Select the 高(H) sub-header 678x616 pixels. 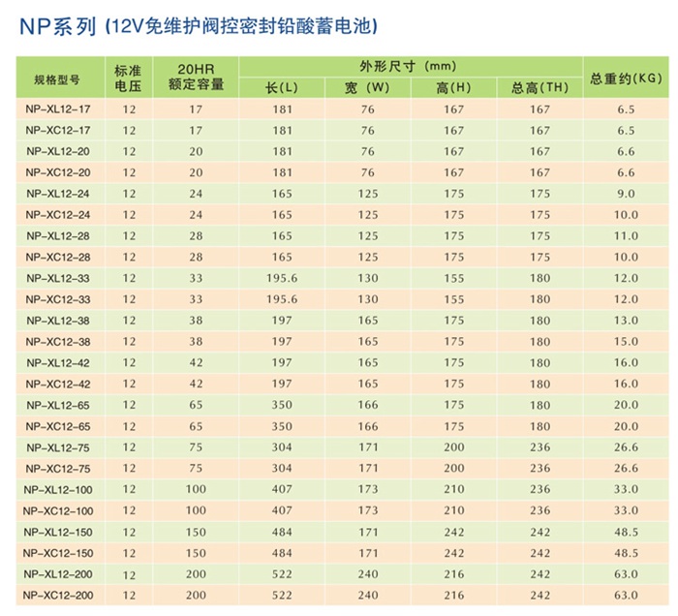[x=453, y=88]
